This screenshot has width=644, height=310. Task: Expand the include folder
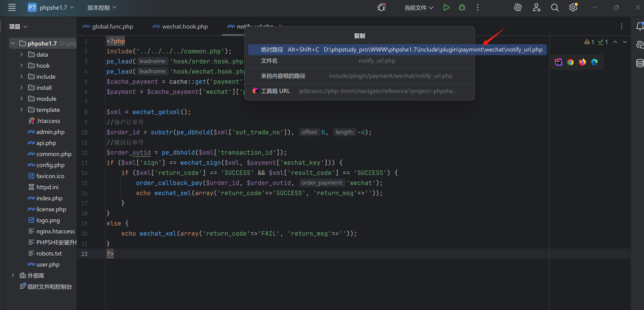click(x=21, y=76)
